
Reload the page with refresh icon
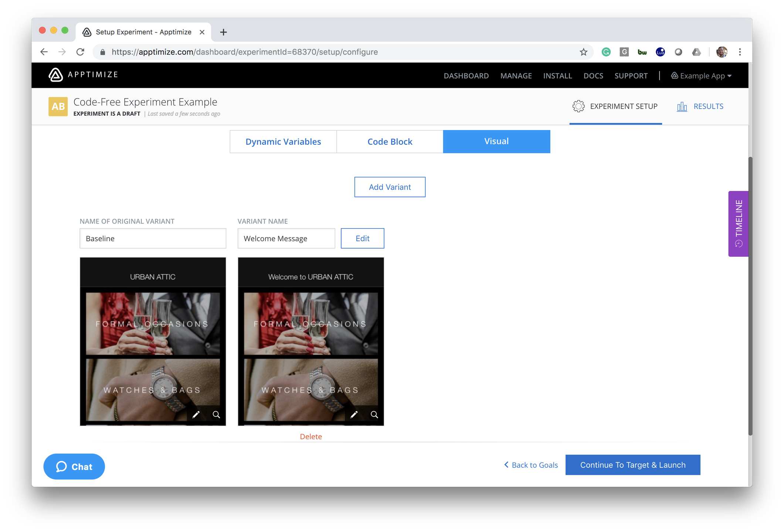tap(80, 52)
